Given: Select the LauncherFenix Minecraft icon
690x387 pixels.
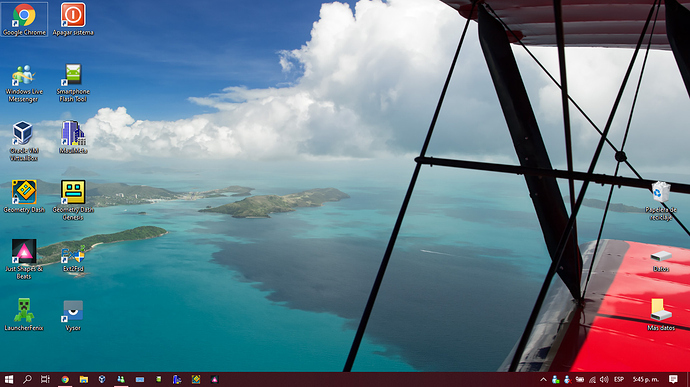Looking at the screenshot, I should [24, 315].
